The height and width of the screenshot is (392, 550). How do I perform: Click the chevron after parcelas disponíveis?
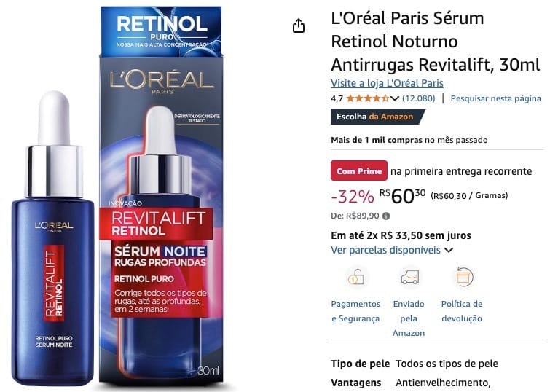(x=449, y=250)
